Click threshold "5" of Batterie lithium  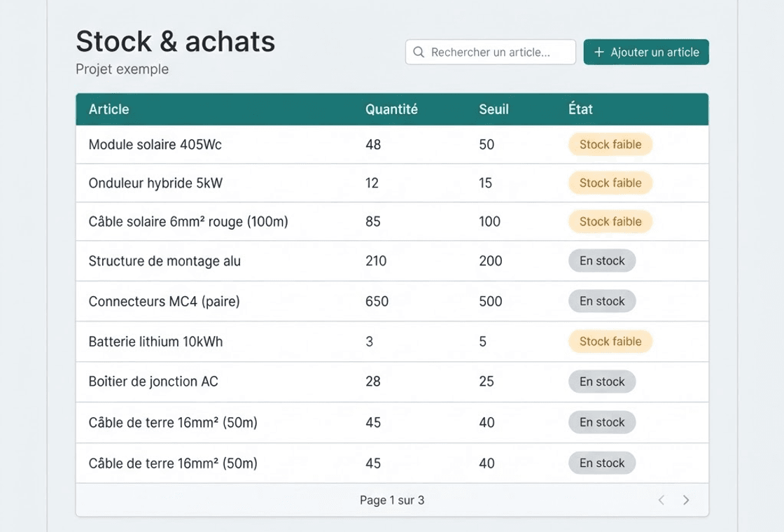[x=482, y=342]
